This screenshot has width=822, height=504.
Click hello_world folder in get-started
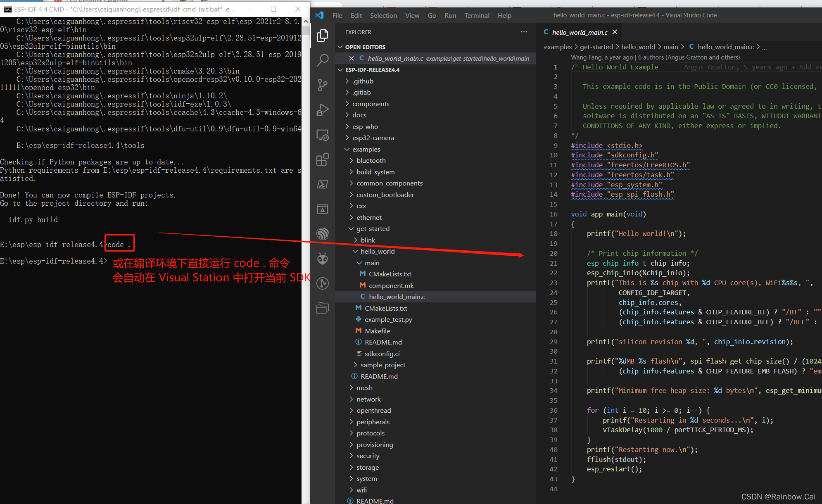click(x=379, y=252)
